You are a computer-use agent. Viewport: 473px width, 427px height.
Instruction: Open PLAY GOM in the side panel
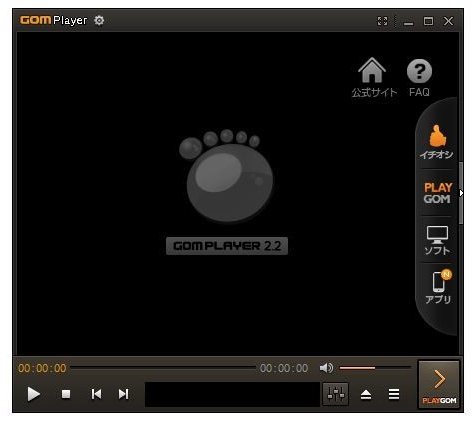point(437,193)
